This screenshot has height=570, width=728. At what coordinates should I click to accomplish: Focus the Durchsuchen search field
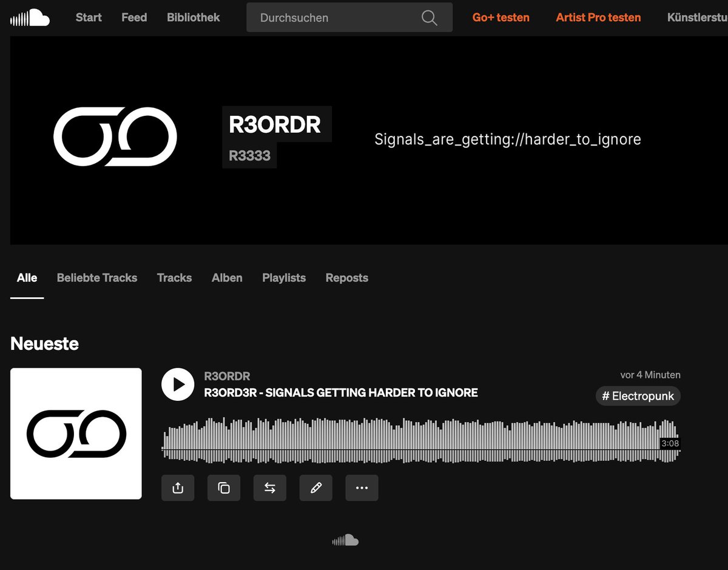tap(349, 18)
